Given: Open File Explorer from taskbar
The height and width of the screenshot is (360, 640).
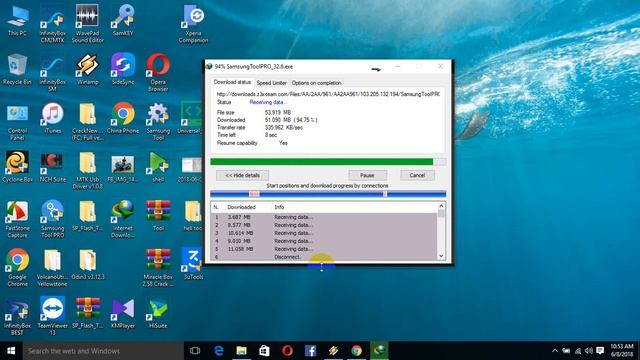Looking at the screenshot, I should (x=242, y=351).
